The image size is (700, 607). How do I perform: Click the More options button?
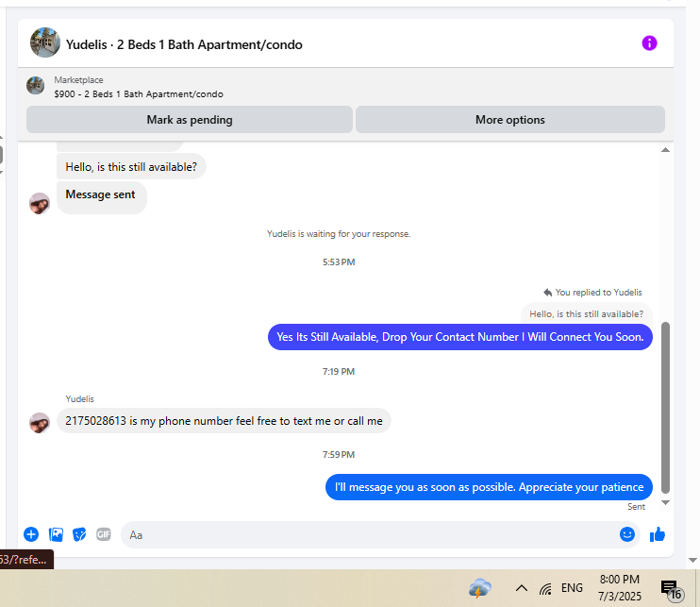coord(509,120)
